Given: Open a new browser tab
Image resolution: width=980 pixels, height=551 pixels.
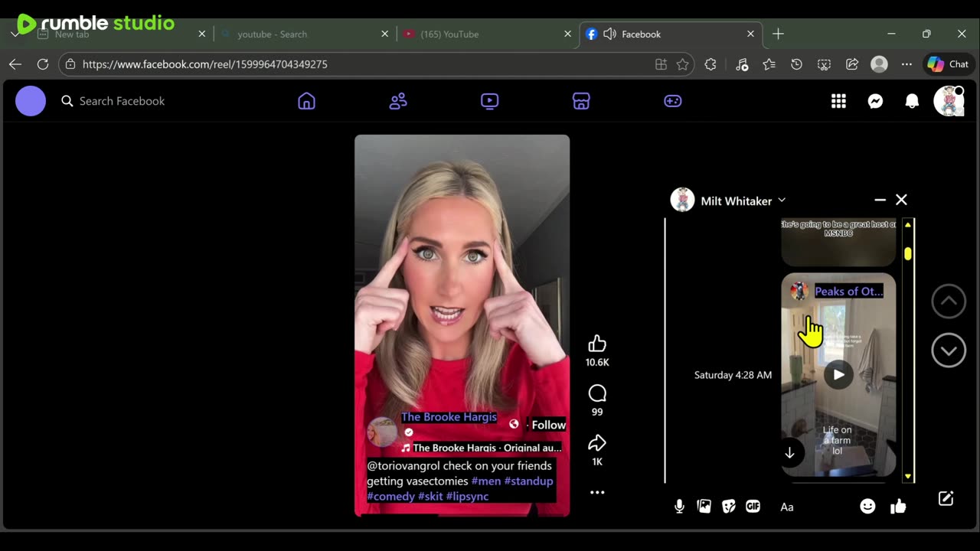Looking at the screenshot, I should tap(778, 34).
